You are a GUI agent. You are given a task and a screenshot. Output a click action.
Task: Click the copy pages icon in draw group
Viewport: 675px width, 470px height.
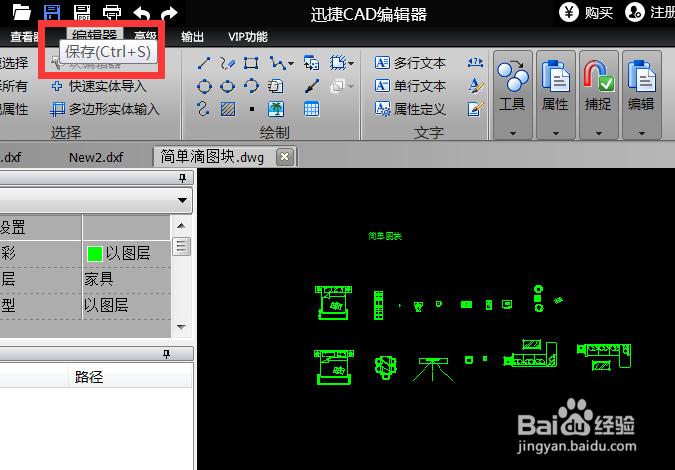(x=276, y=86)
